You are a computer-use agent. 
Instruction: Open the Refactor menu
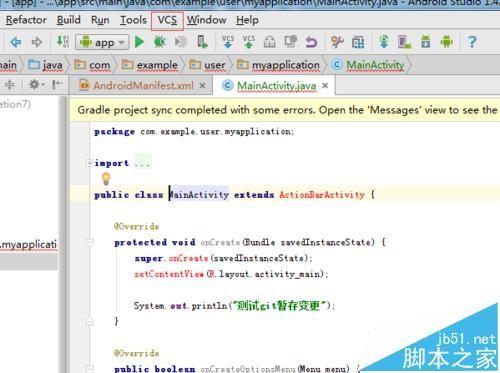(26, 20)
